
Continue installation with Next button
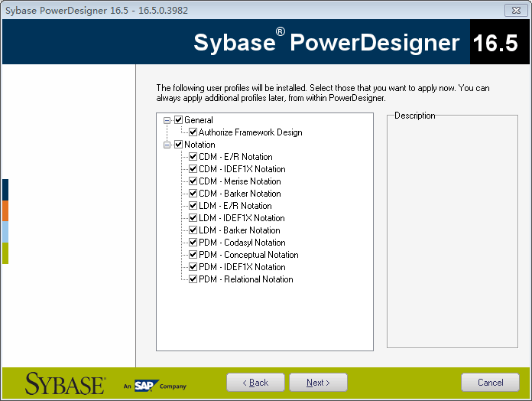point(318,383)
